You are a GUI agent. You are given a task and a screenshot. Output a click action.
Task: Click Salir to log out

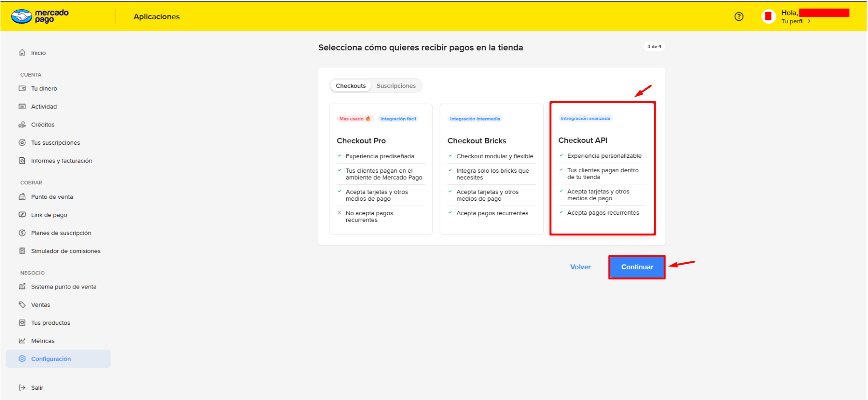coord(37,388)
